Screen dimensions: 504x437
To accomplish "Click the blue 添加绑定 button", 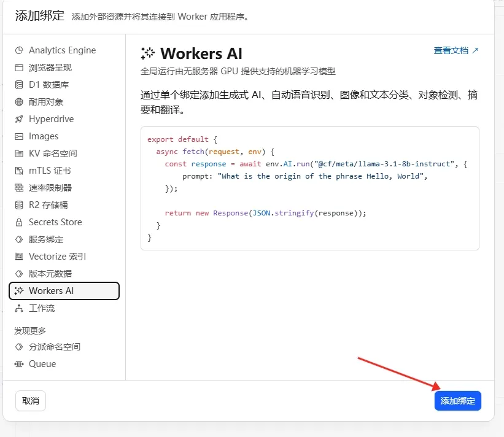I will 458,401.
